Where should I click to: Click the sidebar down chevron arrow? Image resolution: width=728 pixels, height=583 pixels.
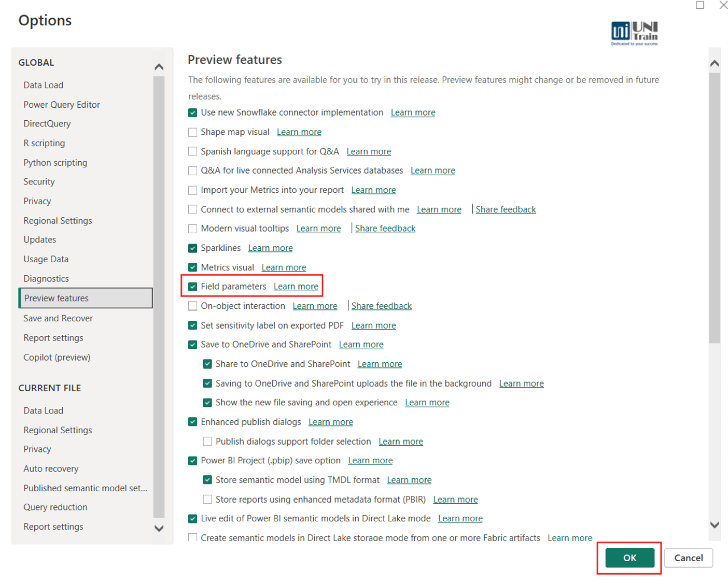[x=159, y=529]
